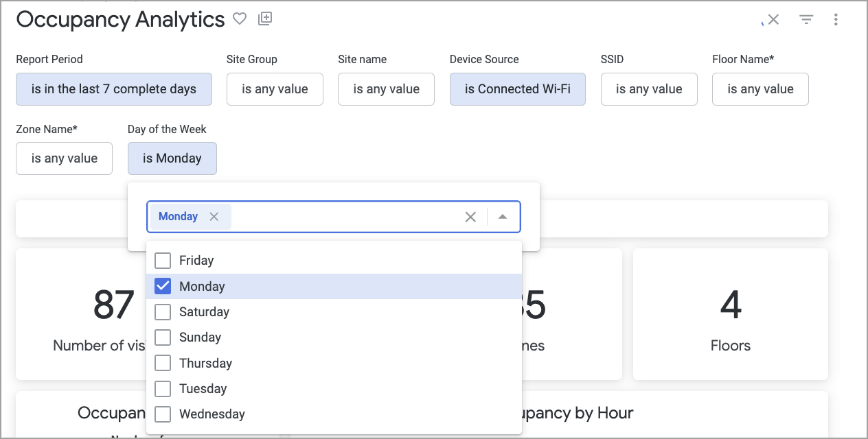
Task: Click the Floor Name filter value
Action: click(x=760, y=89)
